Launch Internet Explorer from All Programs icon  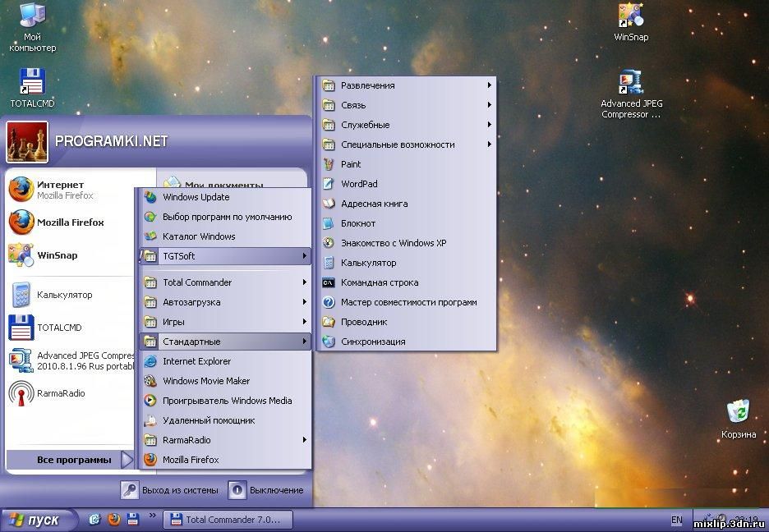pos(150,361)
